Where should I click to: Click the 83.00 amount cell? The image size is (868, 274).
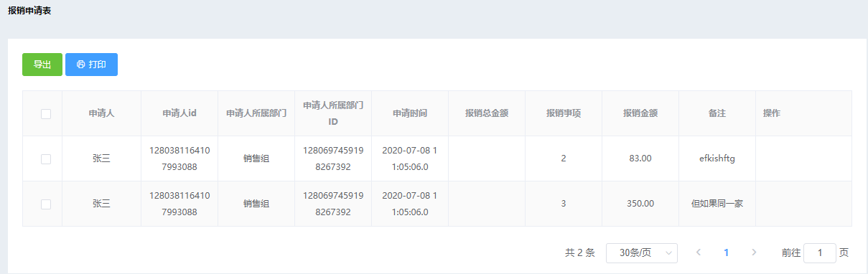[x=640, y=159]
